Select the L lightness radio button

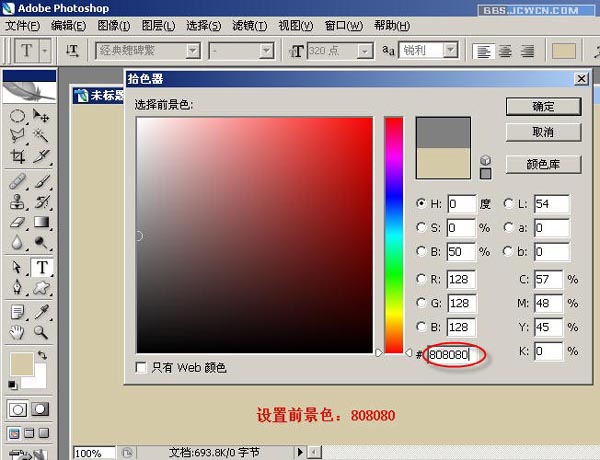[x=509, y=203]
